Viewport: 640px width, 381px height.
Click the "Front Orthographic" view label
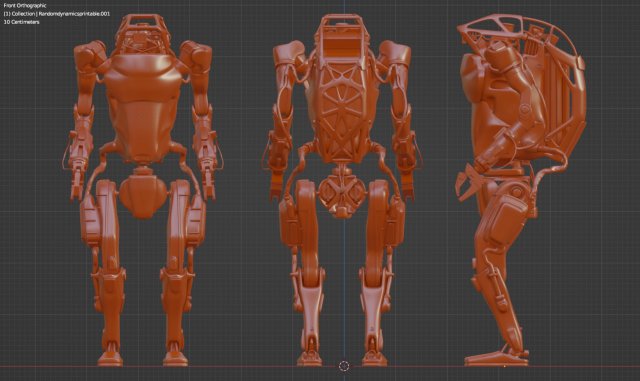(25, 6)
